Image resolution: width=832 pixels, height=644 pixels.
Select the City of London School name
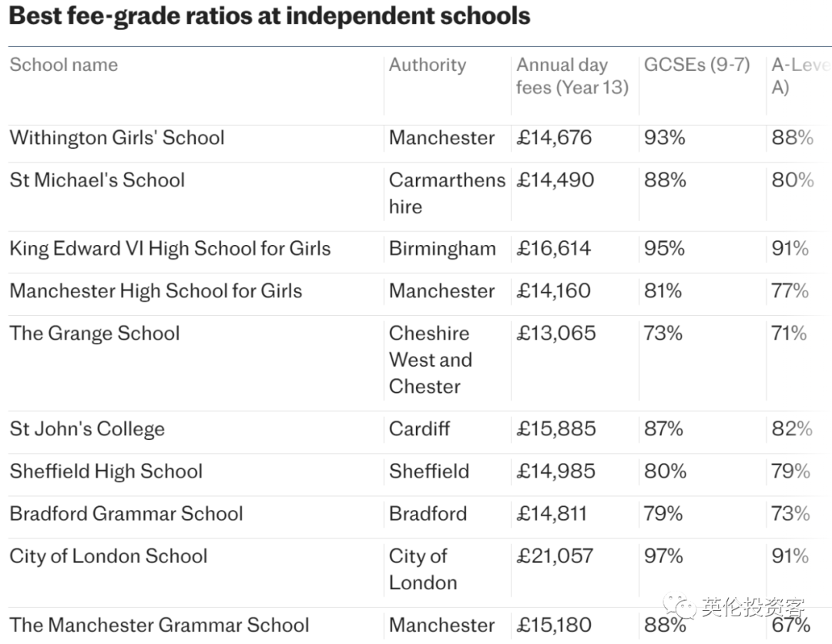[x=109, y=556]
